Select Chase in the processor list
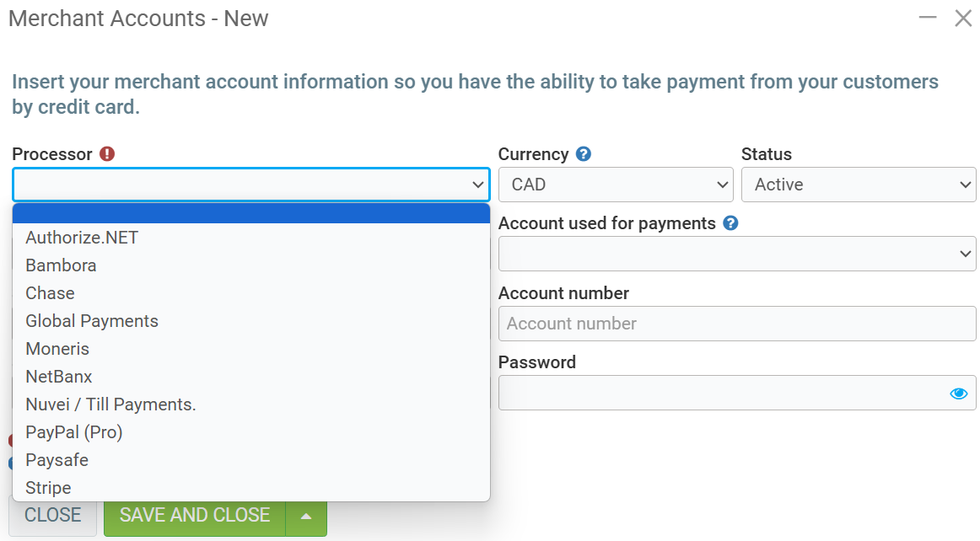 point(50,293)
